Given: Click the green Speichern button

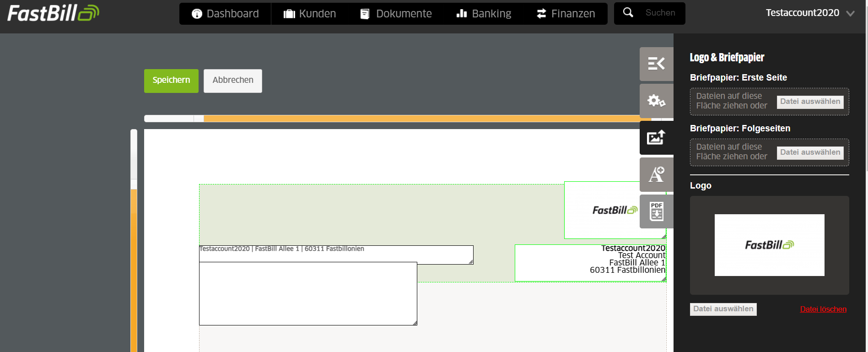Looking at the screenshot, I should 171,81.
